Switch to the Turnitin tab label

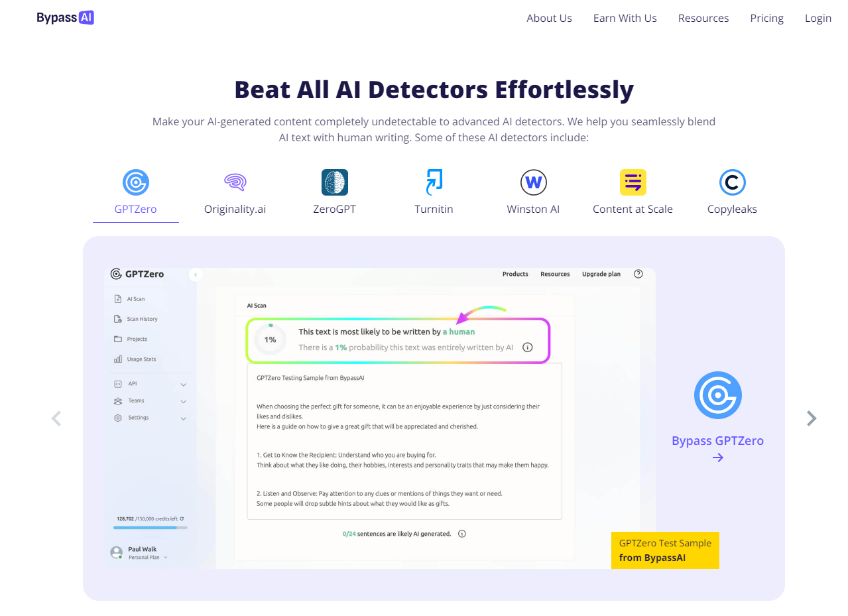tap(434, 209)
